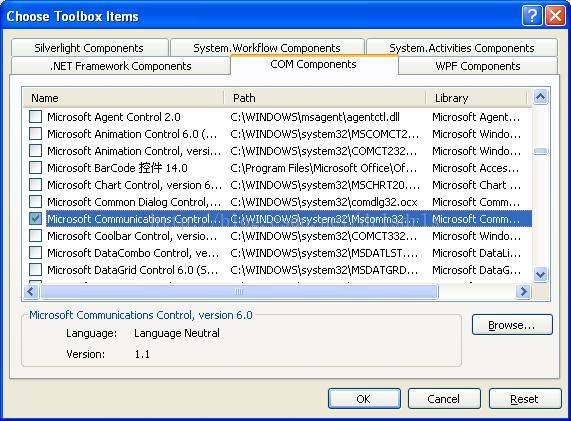Check Microsoft Common Dialog Control checkbox
The height and width of the screenshot is (421, 571).
[35, 201]
